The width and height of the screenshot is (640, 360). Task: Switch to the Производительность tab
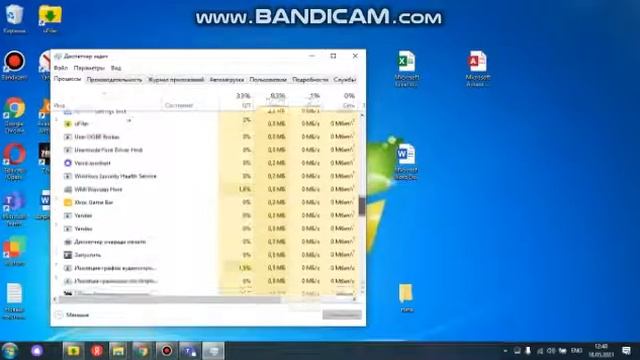[x=114, y=80]
